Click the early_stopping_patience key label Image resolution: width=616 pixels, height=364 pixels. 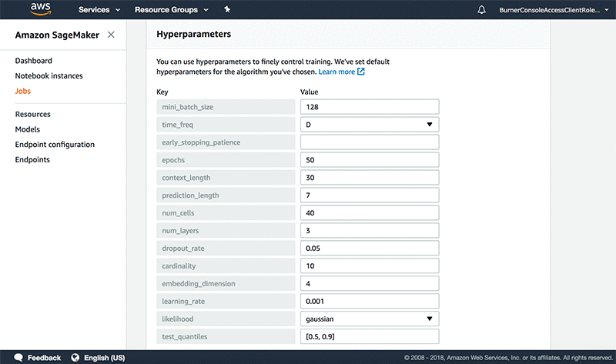click(226, 142)
